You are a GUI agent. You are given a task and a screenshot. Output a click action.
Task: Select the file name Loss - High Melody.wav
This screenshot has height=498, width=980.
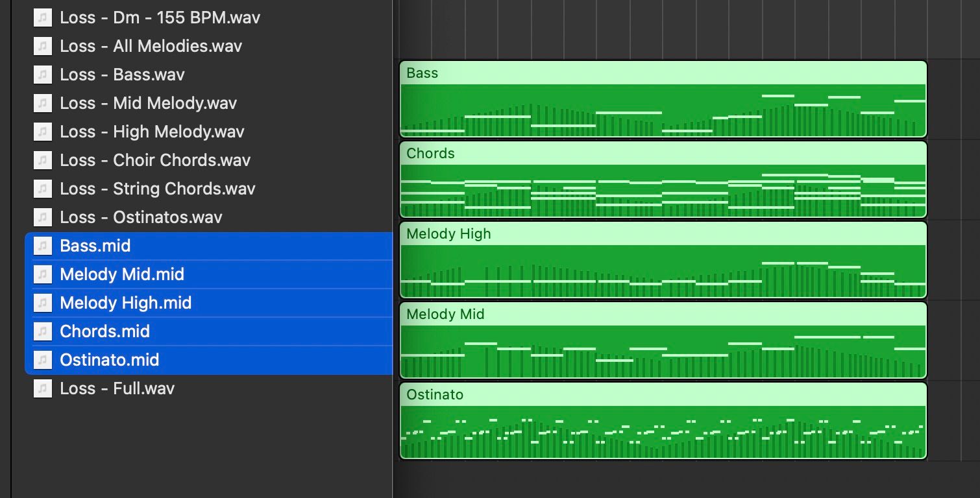point(152,132)
